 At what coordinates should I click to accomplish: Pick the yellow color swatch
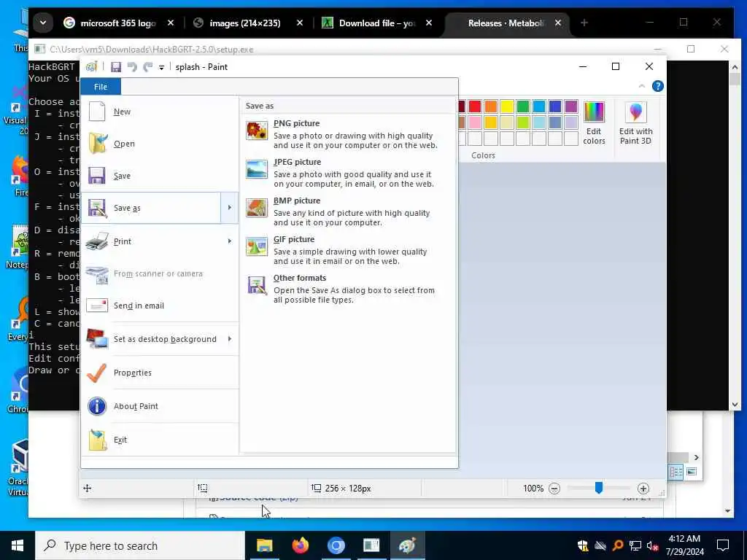(507, 106)
